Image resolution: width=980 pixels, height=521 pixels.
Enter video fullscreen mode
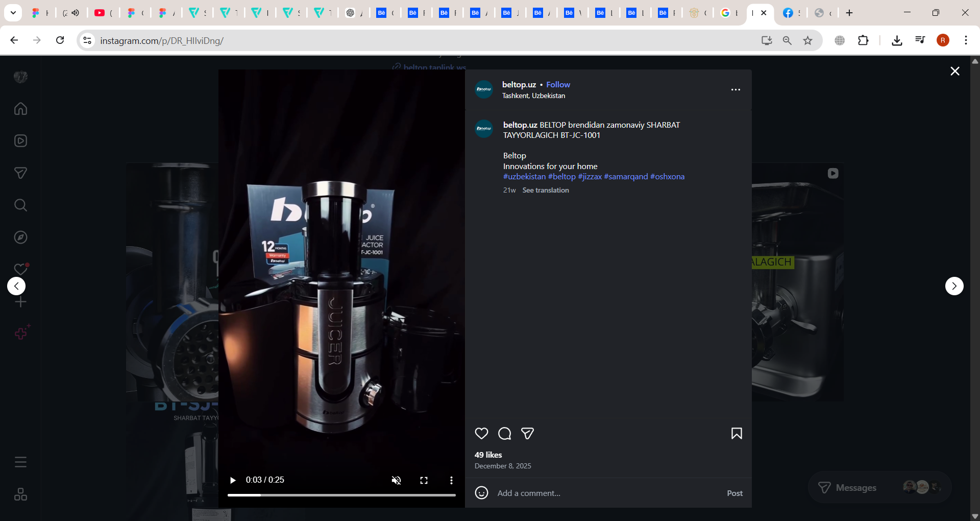point(424,480)
